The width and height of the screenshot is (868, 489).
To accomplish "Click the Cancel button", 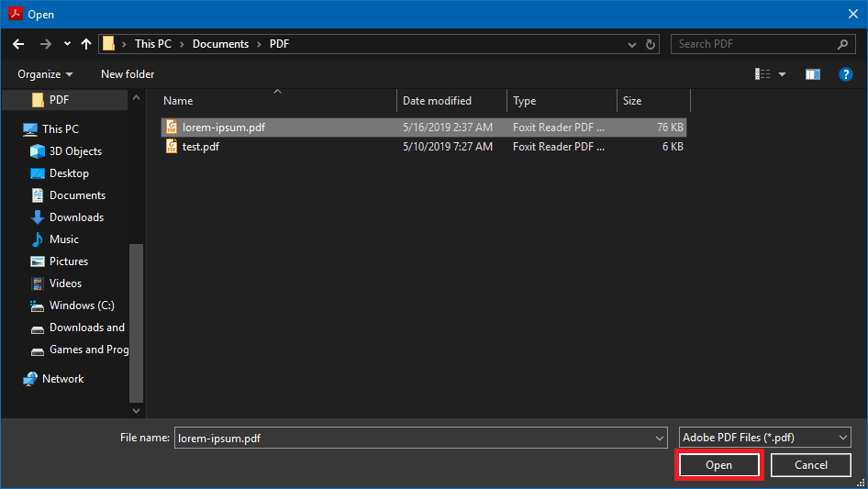I will coord(811,465).
